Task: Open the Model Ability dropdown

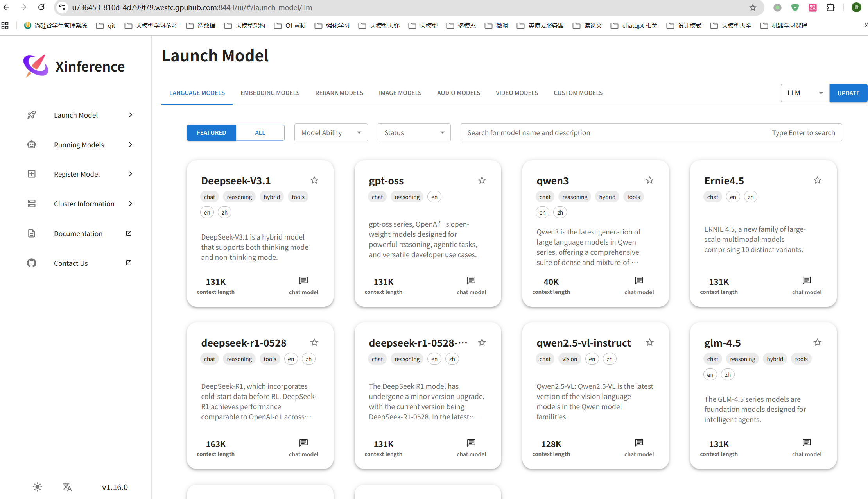Action: click(x=331, y=132)
